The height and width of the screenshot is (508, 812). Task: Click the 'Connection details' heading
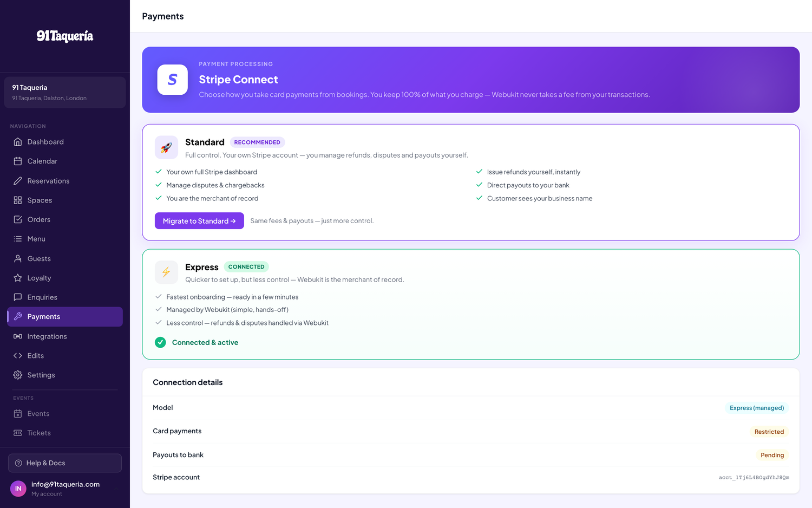(188, 382)
